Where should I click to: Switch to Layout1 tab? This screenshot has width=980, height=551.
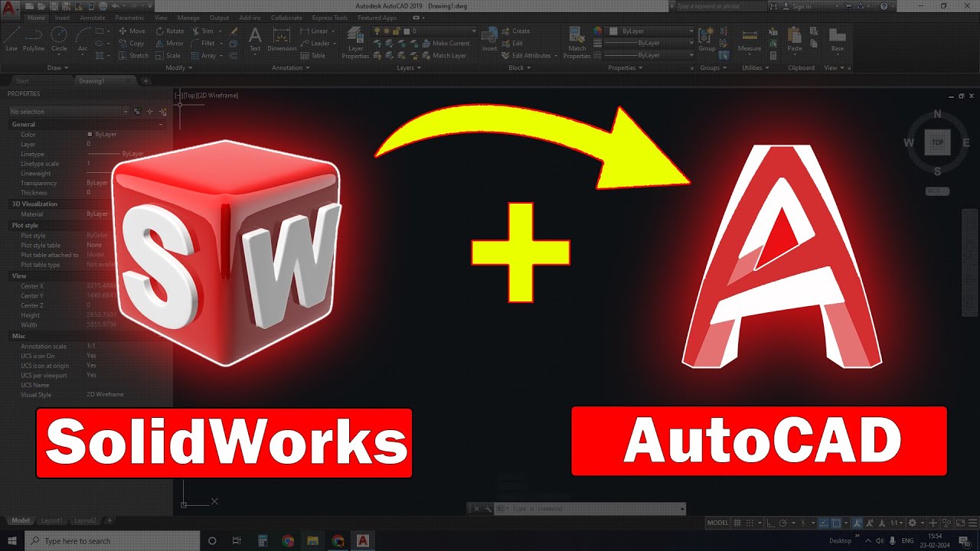[51, 520]
